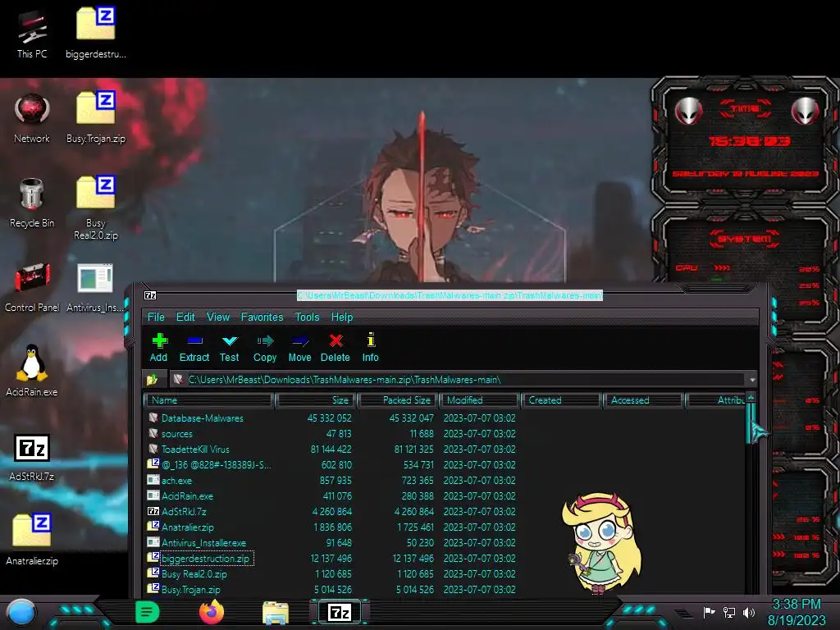Select AdStRkJ.7z desktop icon
This screenshot has width=840, height=630.
pos(32,457)
